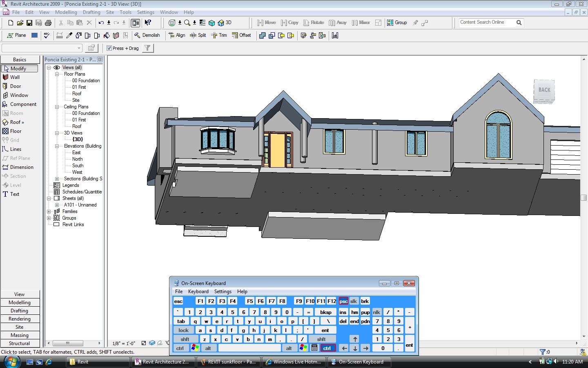Activate the Trim tool

click(x=219, y=36)
